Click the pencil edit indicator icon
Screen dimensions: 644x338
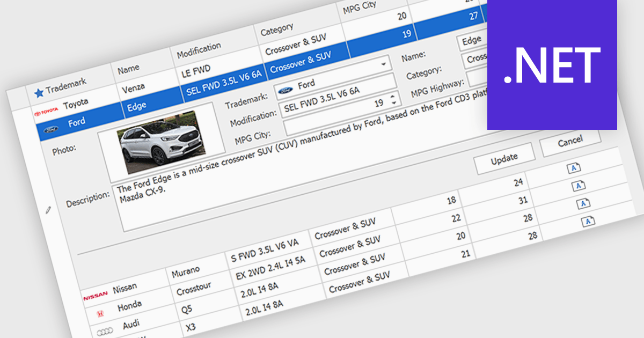click(x=49, y=210)
